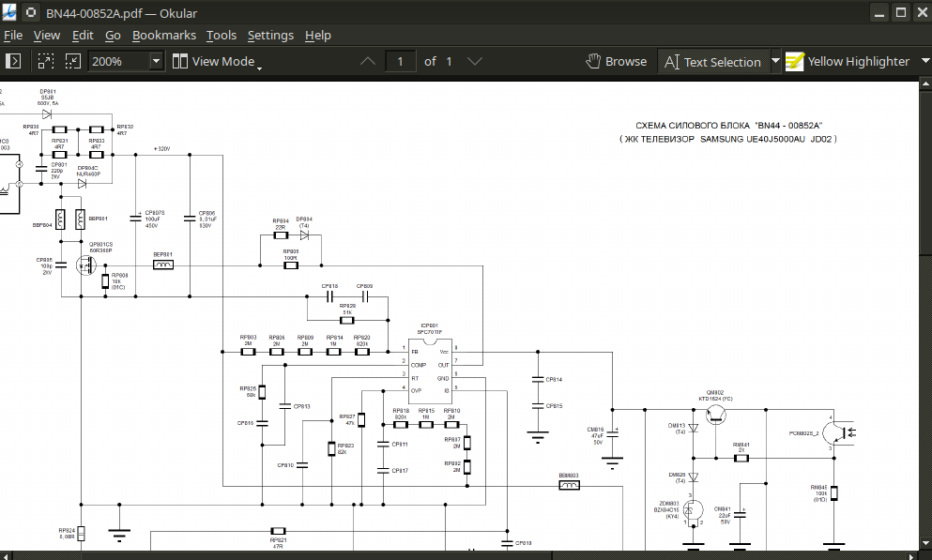Click the QM802 transistor symbol
Screen dimensions: 932x560
pyautogui.click(x=715, y=415)
